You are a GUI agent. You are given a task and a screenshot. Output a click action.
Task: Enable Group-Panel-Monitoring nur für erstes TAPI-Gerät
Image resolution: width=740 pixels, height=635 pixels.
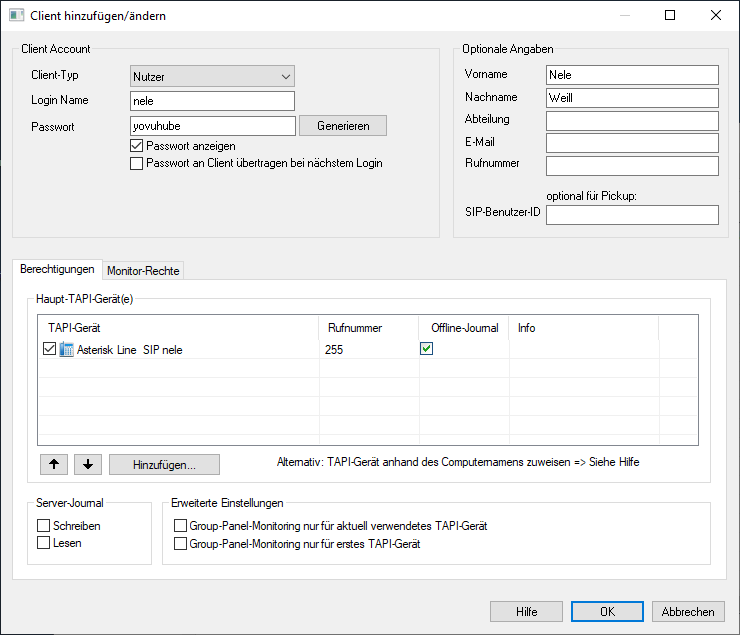pos(180,544)
